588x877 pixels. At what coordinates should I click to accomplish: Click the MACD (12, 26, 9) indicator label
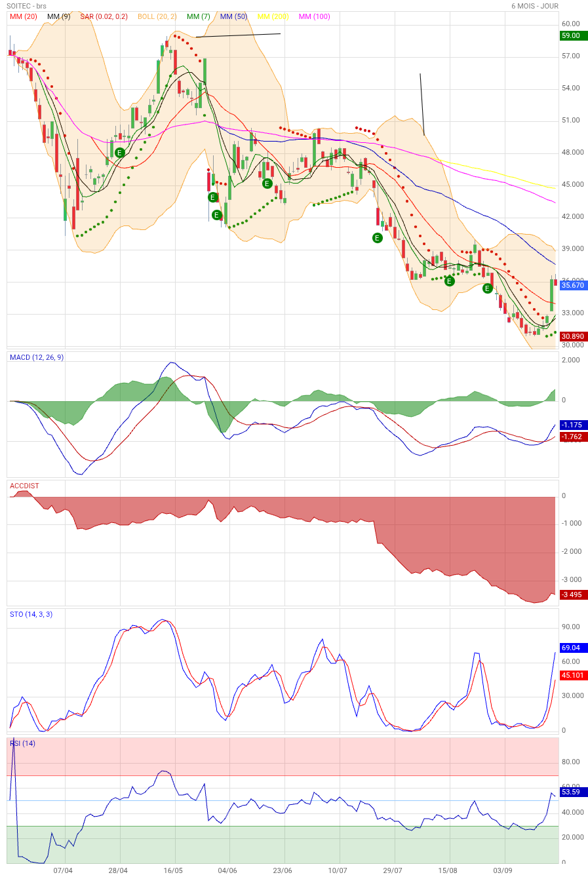click(x=37, y=357)
